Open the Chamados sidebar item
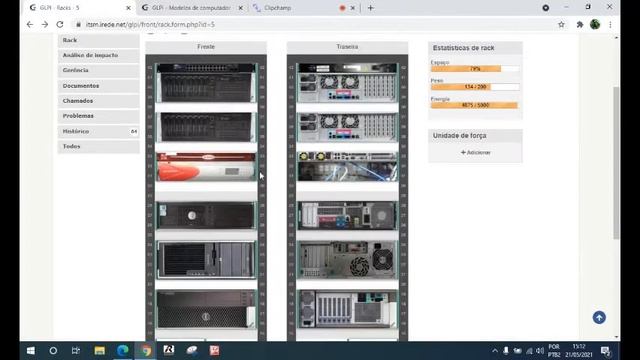Viewport: 640px width, 360px height. (x=98, y=101)
